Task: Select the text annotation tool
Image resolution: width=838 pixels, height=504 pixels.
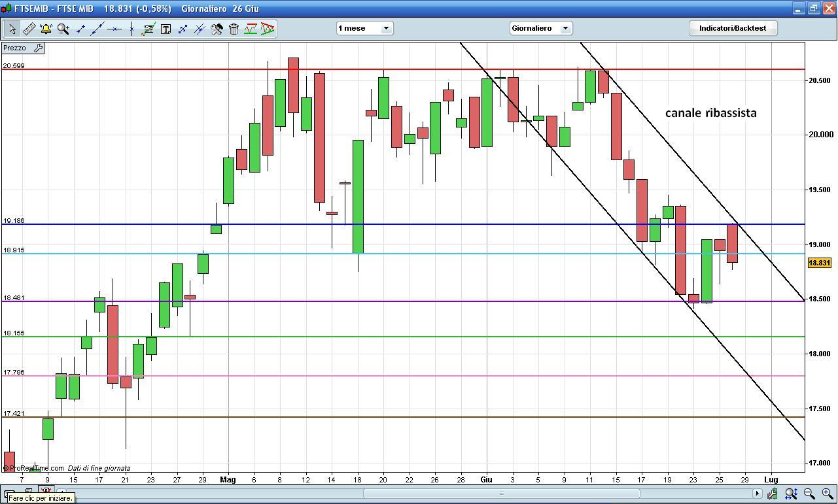Action: click(166, 29)
